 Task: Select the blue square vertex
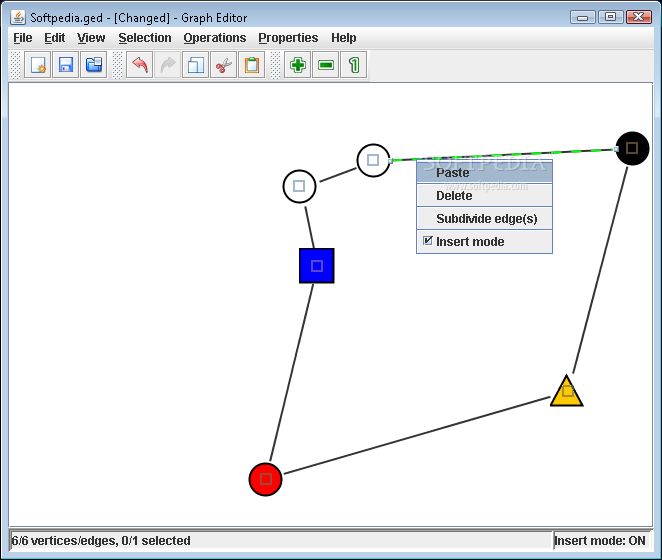[x=317, y=266]
